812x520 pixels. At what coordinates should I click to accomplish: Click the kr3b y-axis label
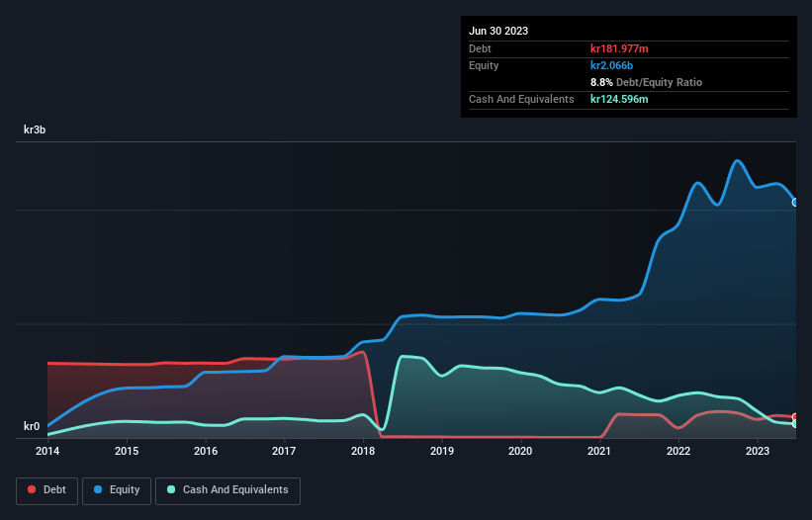click(x=35, y=130)
